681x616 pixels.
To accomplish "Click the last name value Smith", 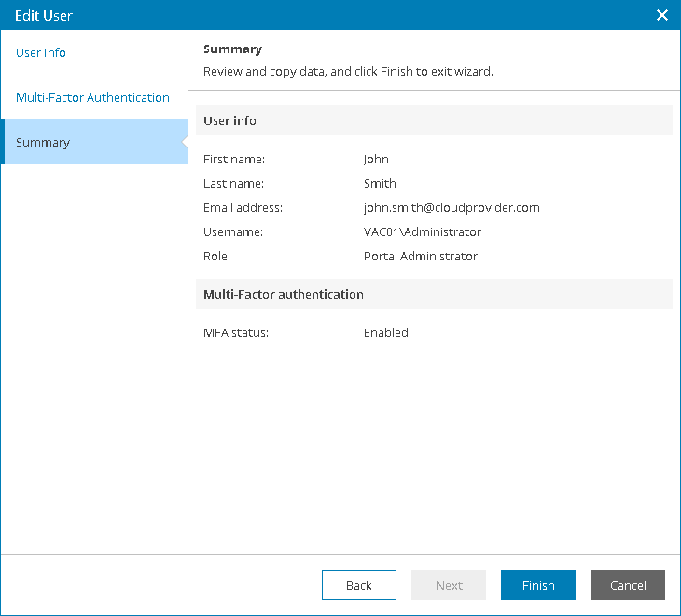I will (380, 184).
